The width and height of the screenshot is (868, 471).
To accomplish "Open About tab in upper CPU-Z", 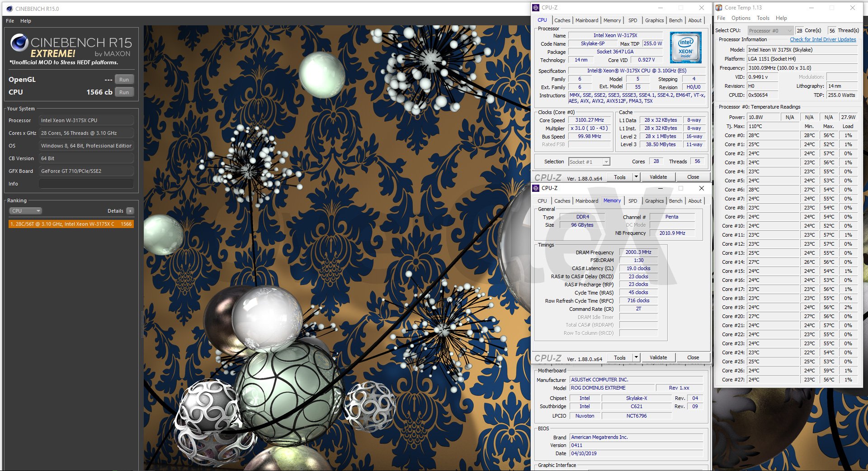I will pos(695,20).
